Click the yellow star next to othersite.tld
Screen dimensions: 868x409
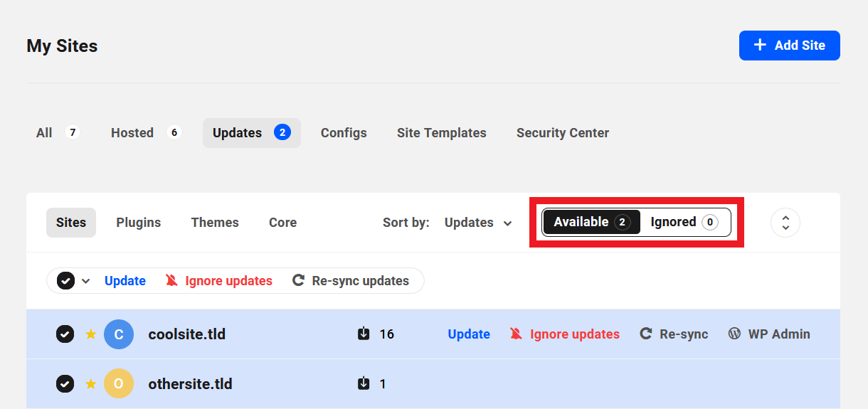tap(90, 384)
